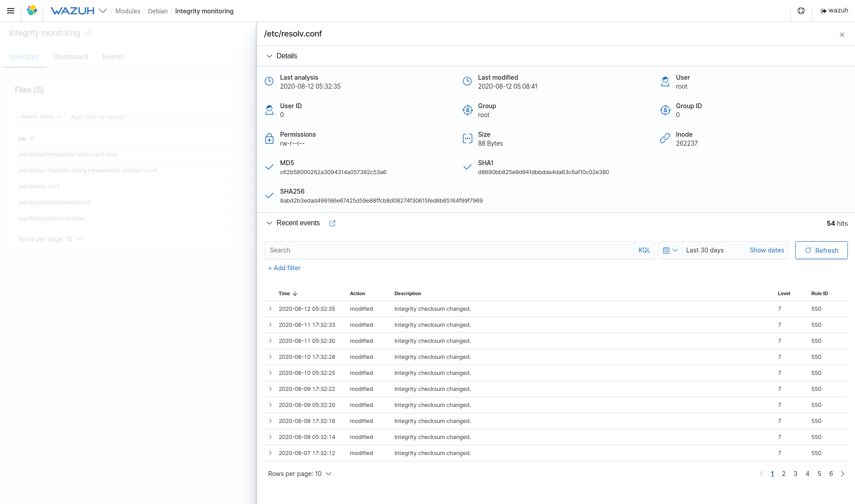Click the SHA1 checkmark icon

467,167
